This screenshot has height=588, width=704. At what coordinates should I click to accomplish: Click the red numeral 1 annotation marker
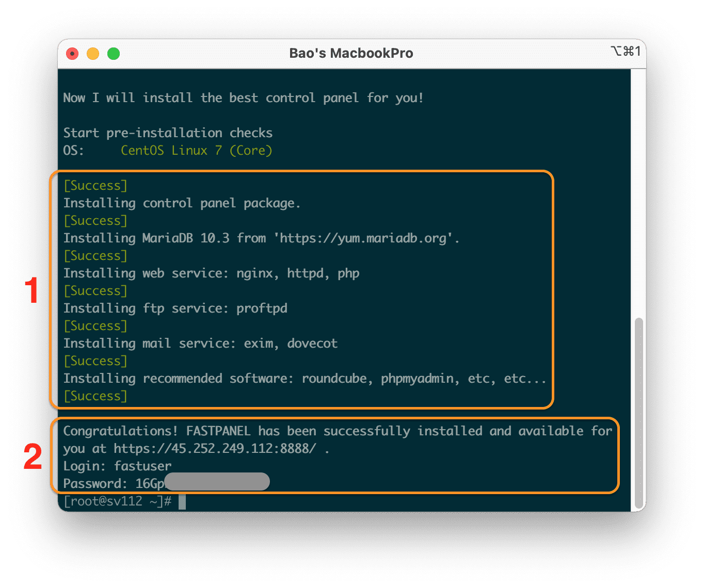pyautogui.click(x=32, y=290)
